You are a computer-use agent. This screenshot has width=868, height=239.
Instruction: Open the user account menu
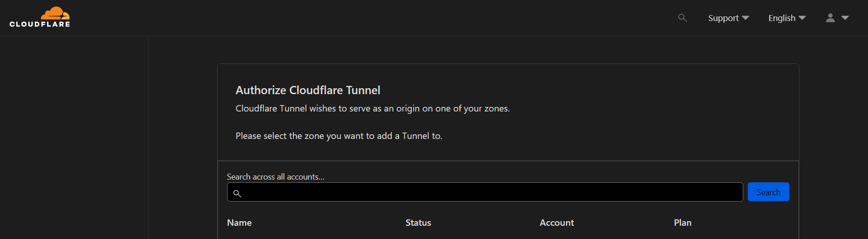(x=837, y=18)
